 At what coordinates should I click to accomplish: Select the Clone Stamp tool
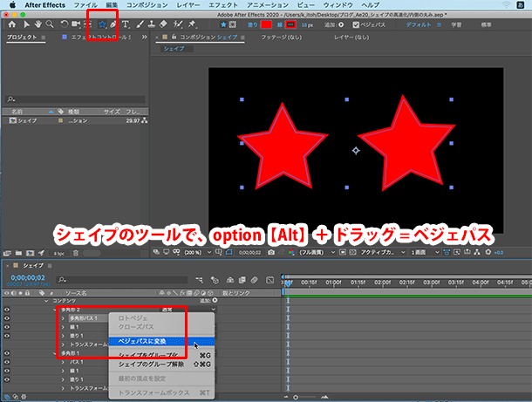click(x=152, y=24)
